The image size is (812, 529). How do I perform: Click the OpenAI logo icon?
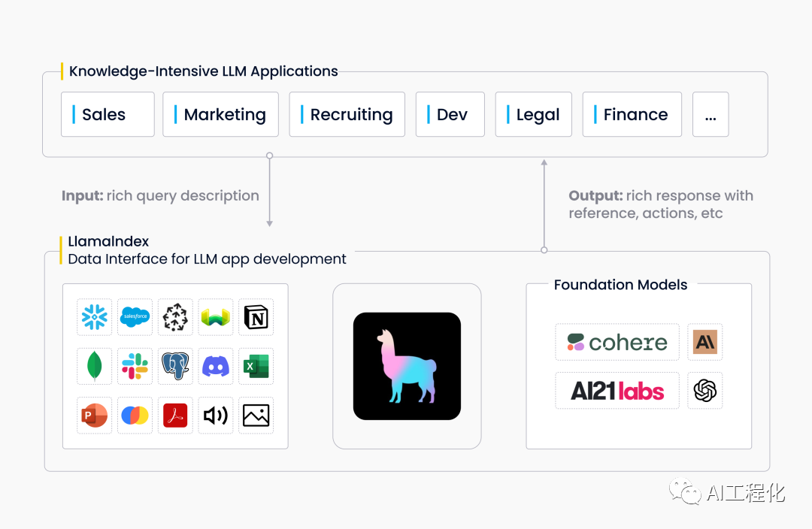705,391
